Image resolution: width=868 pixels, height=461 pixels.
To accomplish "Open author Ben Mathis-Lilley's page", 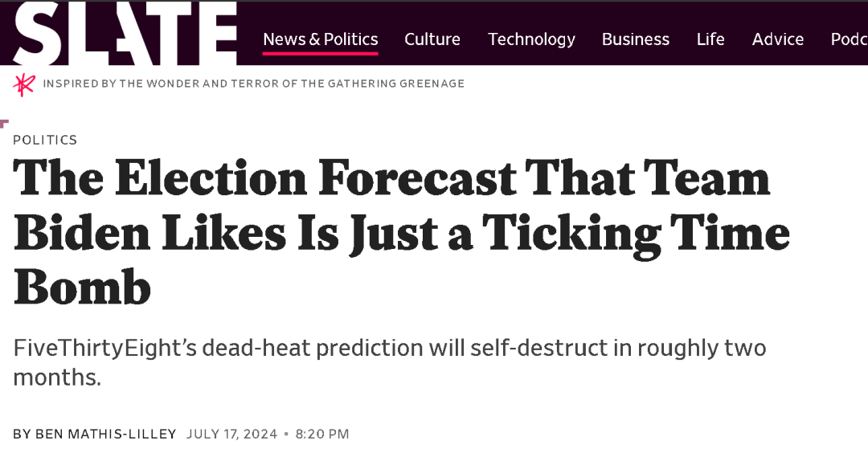I will click(x=106, y=434).
